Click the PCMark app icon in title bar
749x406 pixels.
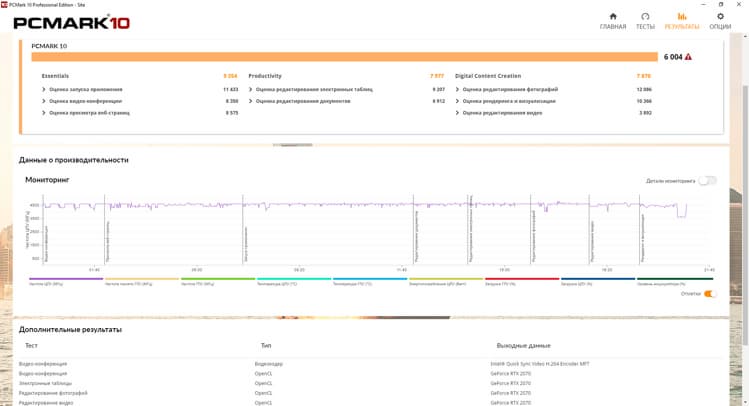click(x=4, y=4)
